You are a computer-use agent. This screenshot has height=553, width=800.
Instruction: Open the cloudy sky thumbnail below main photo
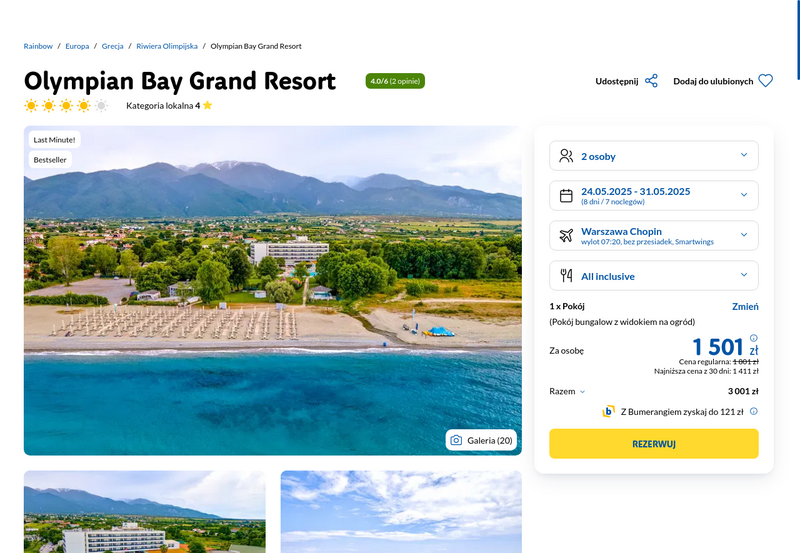[401, 512]
